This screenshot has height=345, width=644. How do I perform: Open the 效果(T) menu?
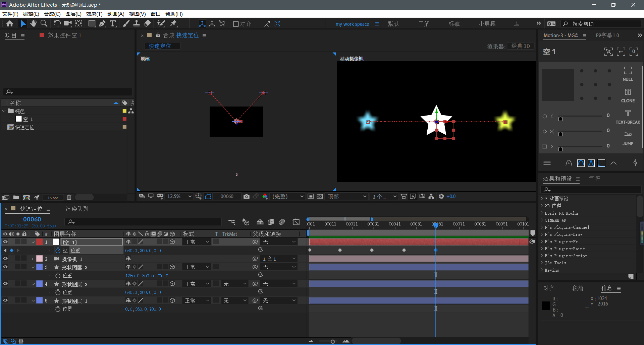[94, 14]
